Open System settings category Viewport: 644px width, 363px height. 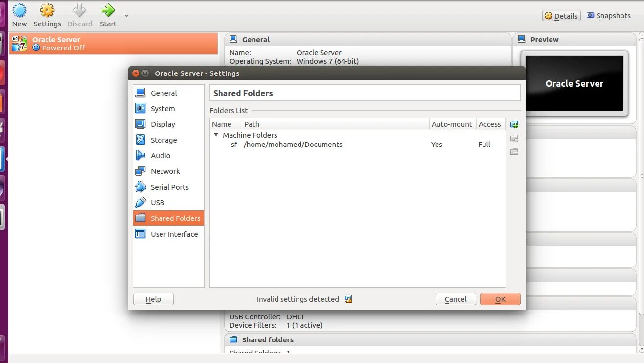[x=168, y=109]
